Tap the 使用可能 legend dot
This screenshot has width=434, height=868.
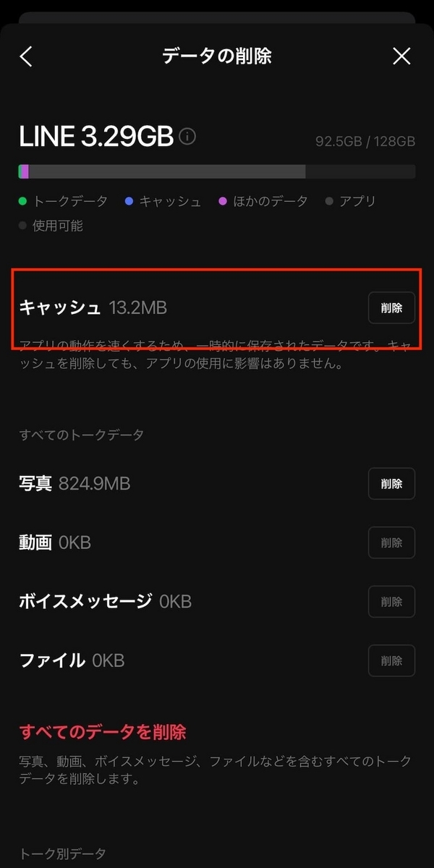(23, 226)
